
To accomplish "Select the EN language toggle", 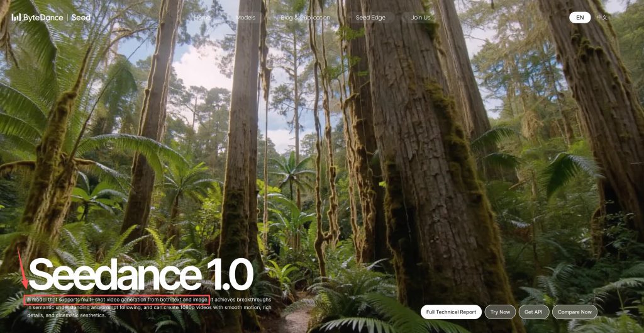I will click(580, 17).
